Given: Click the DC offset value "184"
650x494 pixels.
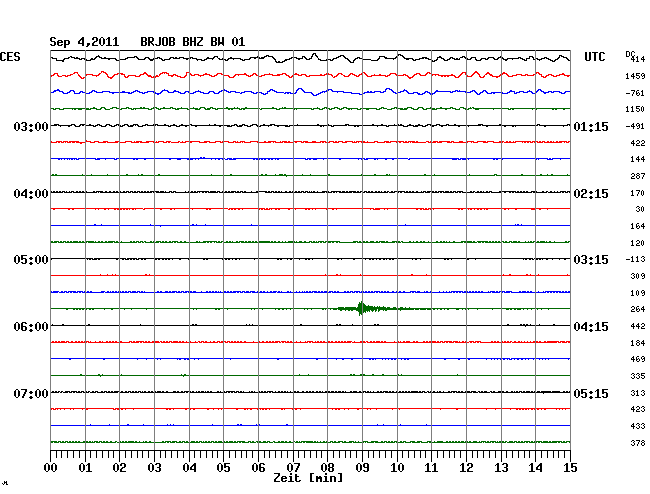Looking at the screenshot, I should (638, 343).
